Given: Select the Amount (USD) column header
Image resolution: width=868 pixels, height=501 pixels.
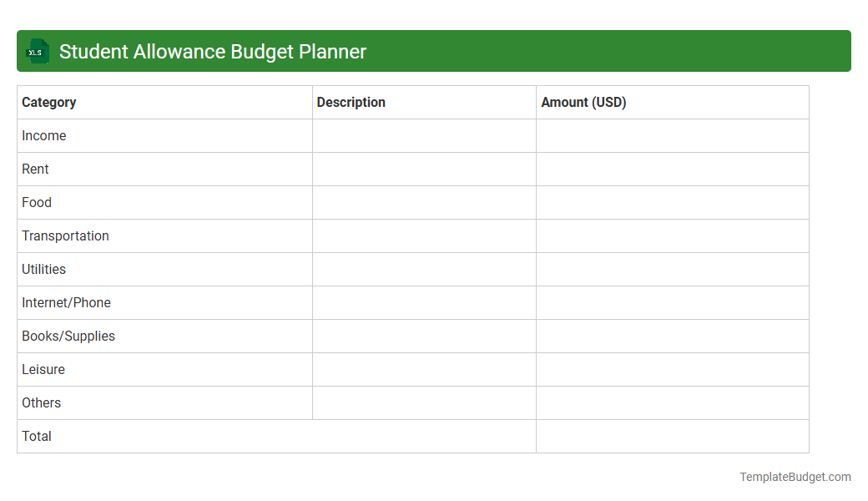Looking at the screenshot, I should click(x=583, y=102).
